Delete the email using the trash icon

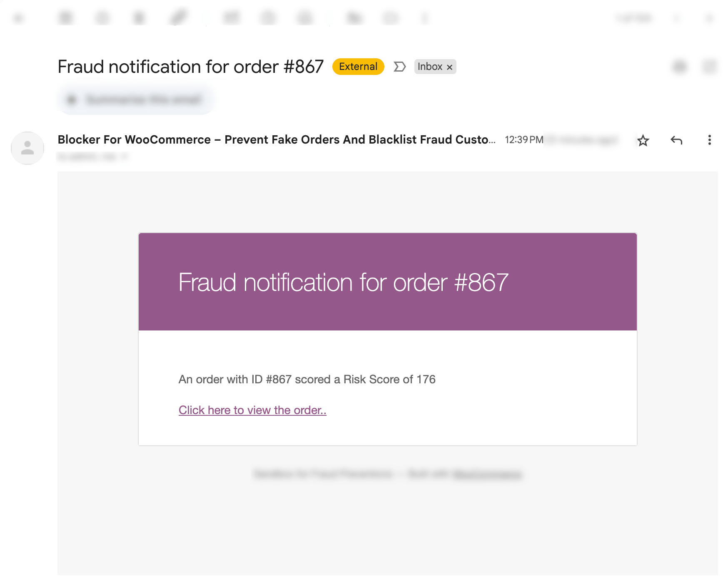[139, 18]
